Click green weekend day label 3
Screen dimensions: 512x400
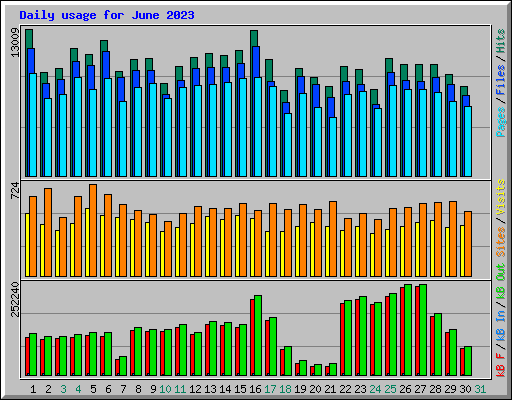coord(63,389)
